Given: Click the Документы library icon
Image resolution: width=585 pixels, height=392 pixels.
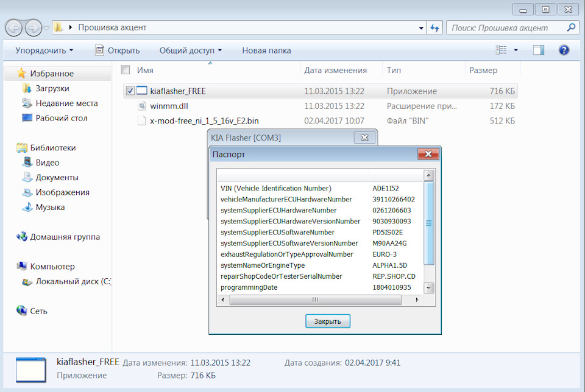Looking at the screenshot, I should 27,177.
